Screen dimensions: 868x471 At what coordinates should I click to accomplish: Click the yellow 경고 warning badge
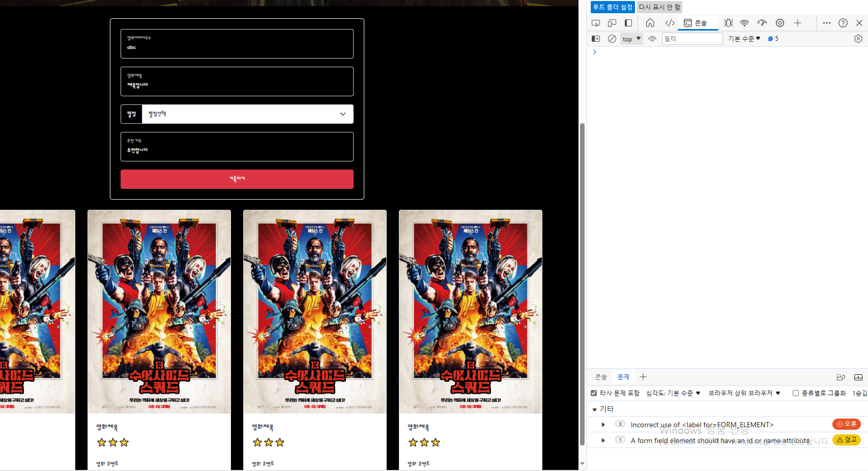point(847,440)
